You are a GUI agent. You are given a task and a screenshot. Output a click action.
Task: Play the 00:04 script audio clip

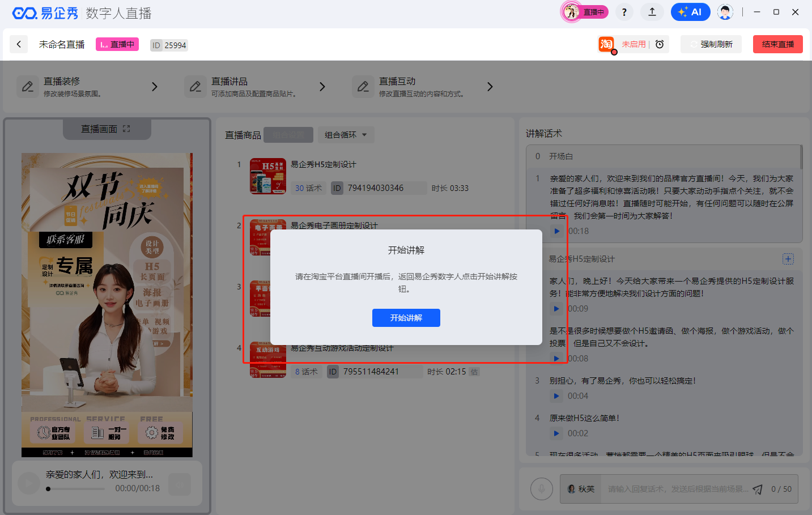[556, 396]
